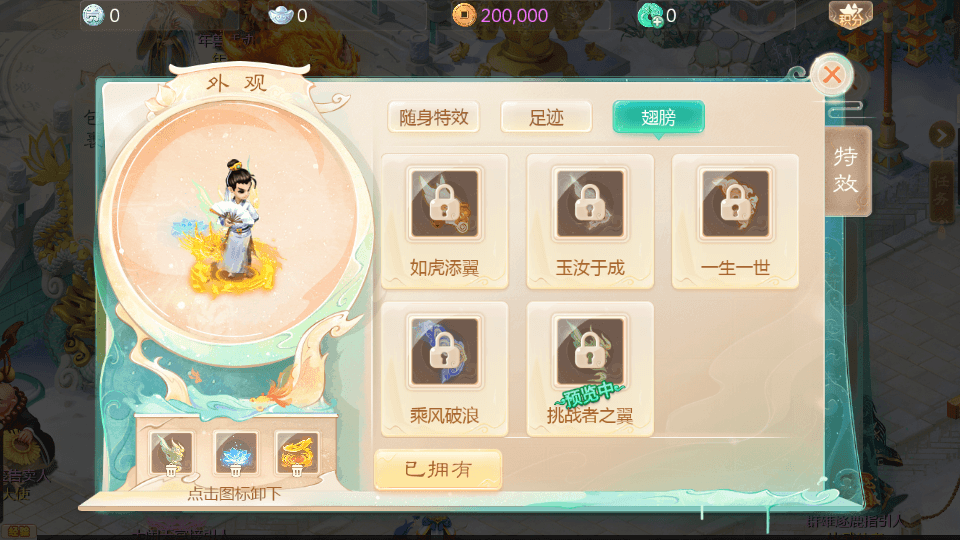Expand the arrow above 任务 panel
This screenshot has width=960, height=540.
(x=942, y=135)
